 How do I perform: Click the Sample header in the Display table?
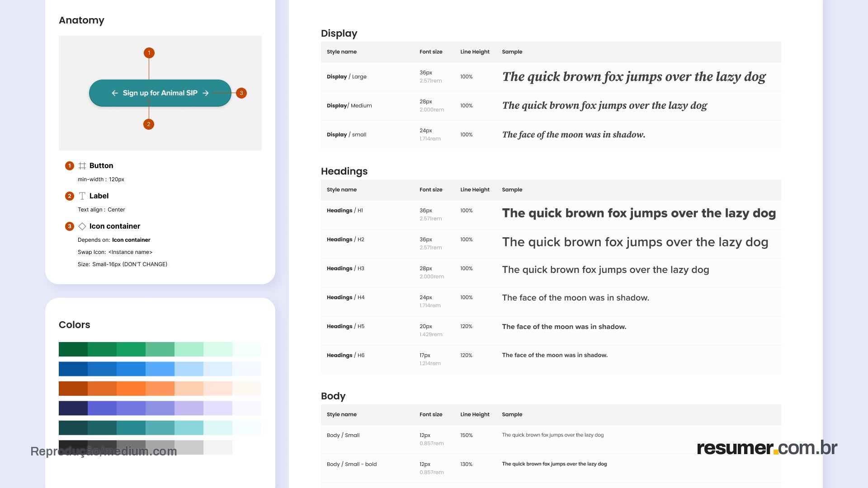[x=512, y=52]
